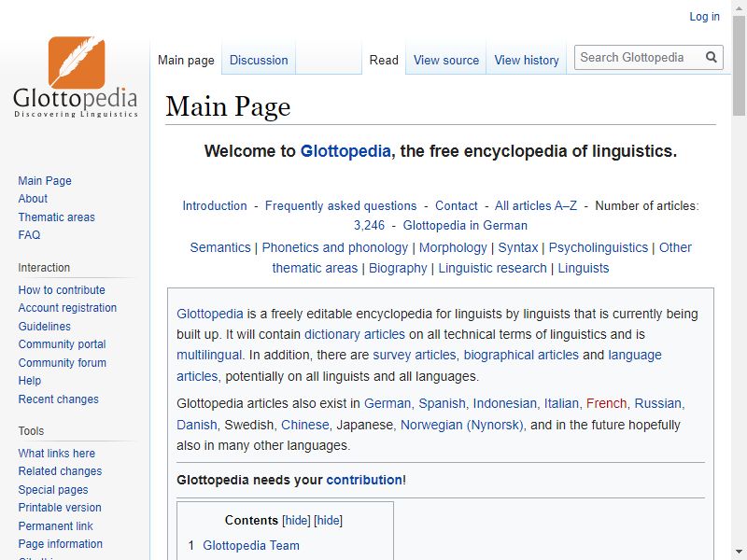Screen dimensions: 747x560
Task: Open the Introduction link
Action: 215,205
